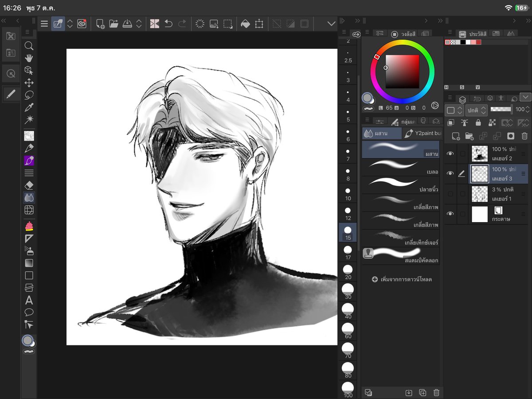The width and height of the screenshot is (532, 399).
Task: Switch to the Y2paint sub tool tab
Action: (422, 133)
